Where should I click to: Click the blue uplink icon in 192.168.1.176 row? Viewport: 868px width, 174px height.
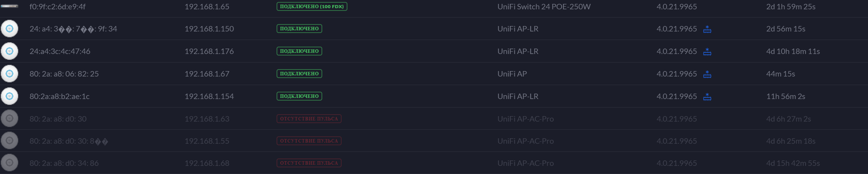[x=707, y=52]
